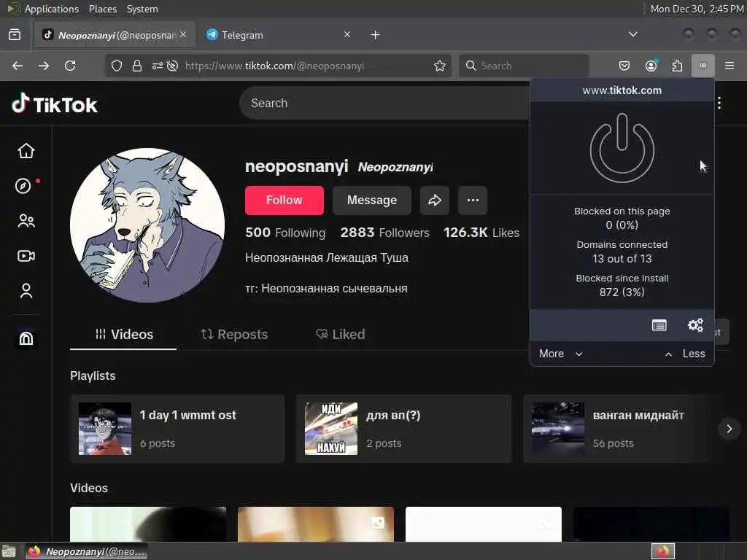Expand More options in uBlock popup
This screenshot has height=560, width=747.
tap(561, 354)
